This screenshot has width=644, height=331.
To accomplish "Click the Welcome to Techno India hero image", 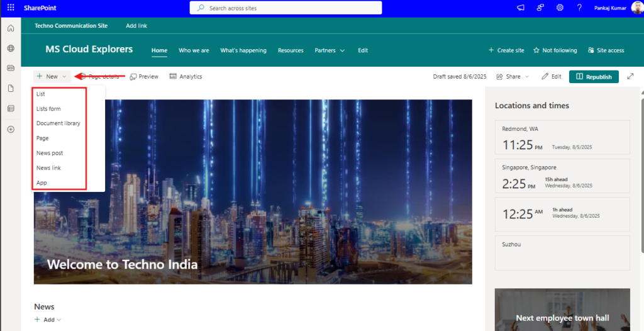I will coord(253,191).
